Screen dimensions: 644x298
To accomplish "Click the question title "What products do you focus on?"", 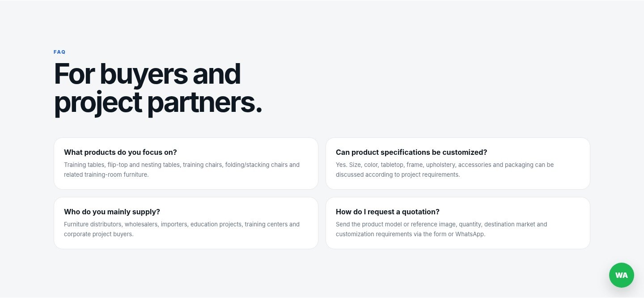I will [x=120, y=152].
